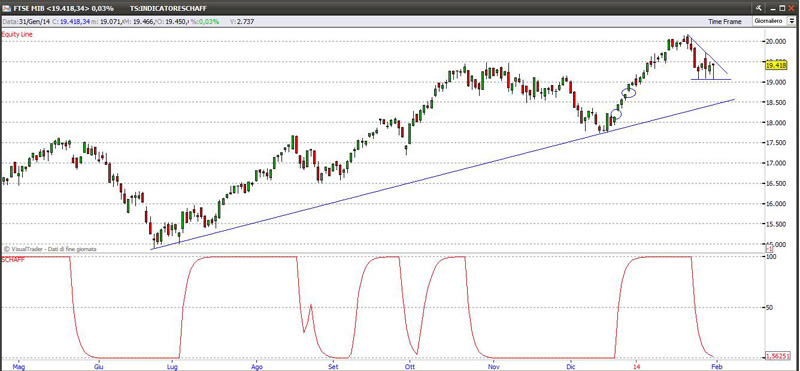The width and height of the screenshot is (800, 371).
Task: Select the horizontal support line near 19.000
Action: [711, 79]
